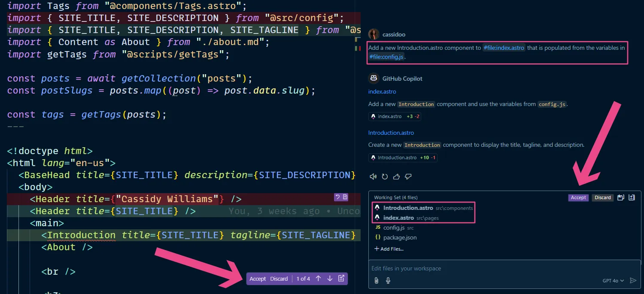Click the Astro icon beside index.astro in Working Set
Image resolution: width=644 pixels, height=294 pixels.
(x=377, y=218)
